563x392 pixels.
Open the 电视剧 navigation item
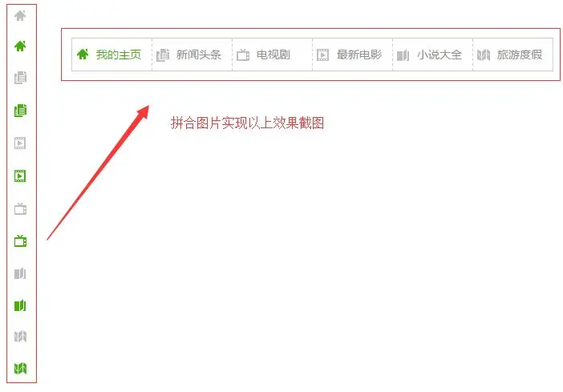(272, 55)
